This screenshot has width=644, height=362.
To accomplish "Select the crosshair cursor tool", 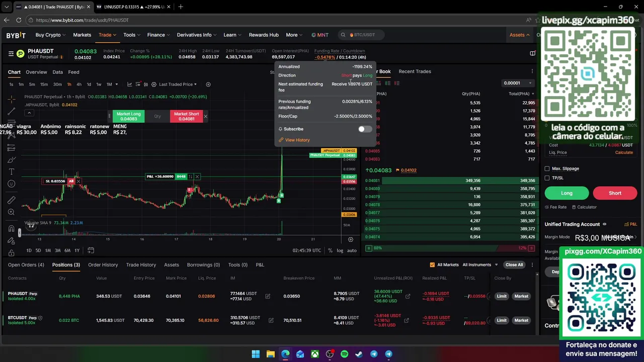I will tap(11, 99).
